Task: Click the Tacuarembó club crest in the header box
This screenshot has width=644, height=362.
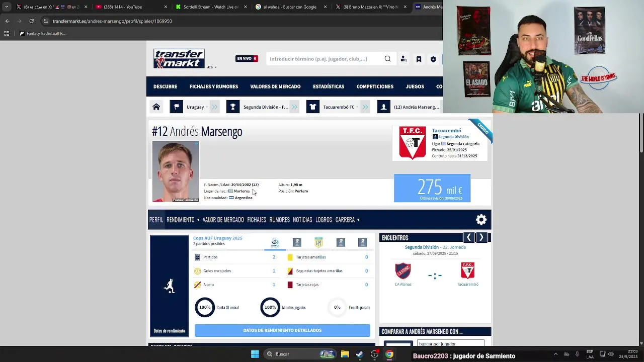Action: pos(413,143)
